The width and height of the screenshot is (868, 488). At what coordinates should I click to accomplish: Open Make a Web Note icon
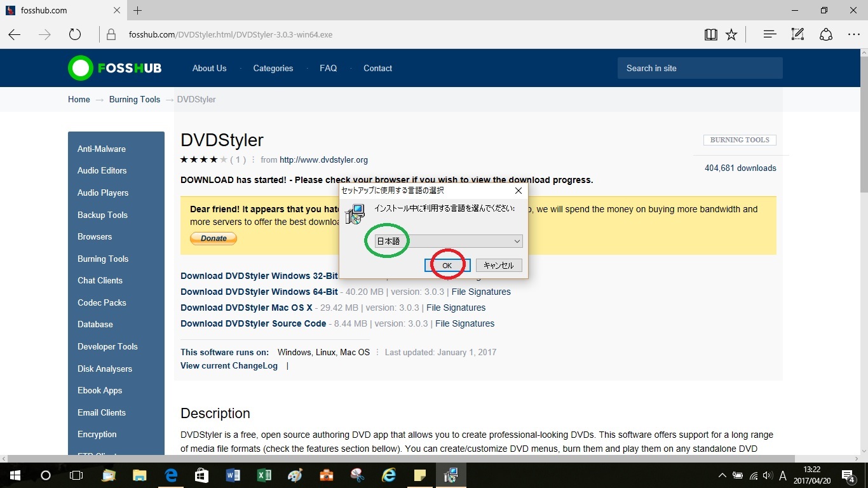click(797, 34)
